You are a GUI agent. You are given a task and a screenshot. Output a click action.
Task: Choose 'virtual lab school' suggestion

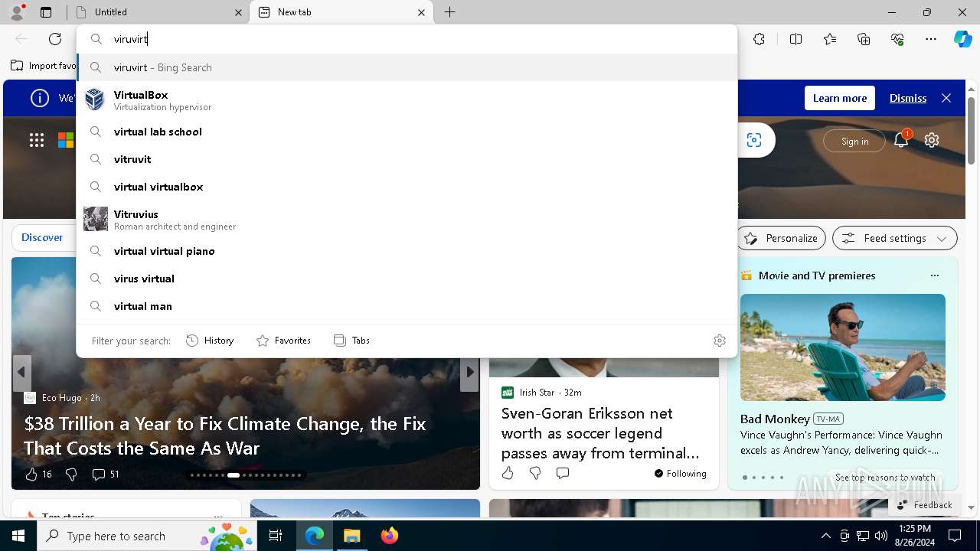(x=407, y=132)
